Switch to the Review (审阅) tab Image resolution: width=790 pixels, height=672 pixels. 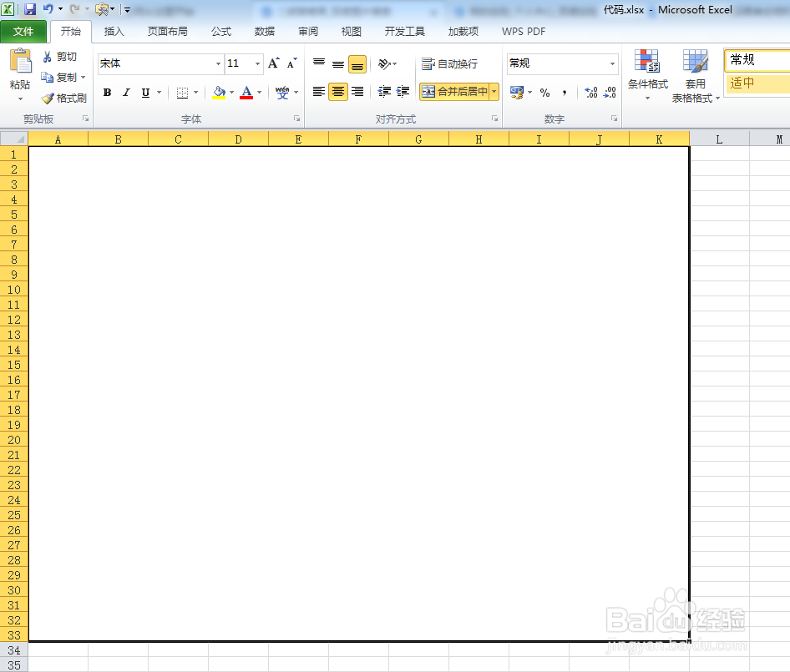click(308, 32)
